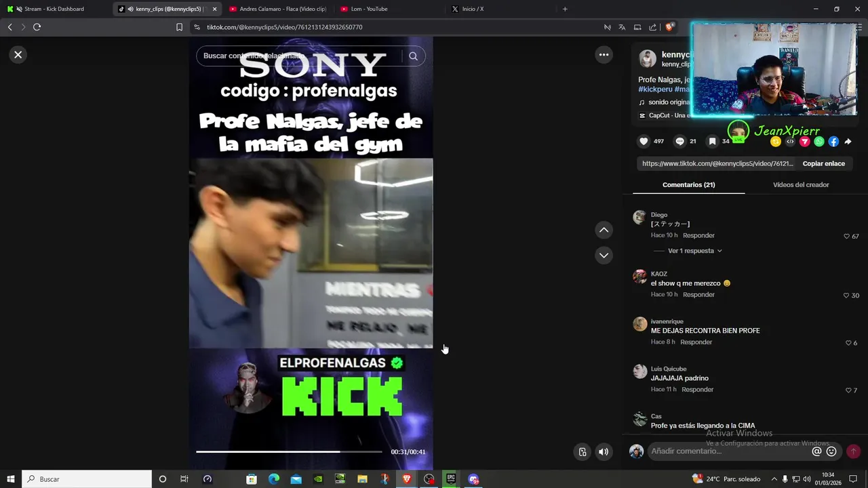The image size is (868, 488).
Task: Like Luis Quicube's comment with the heart
Action: point(848,390)
